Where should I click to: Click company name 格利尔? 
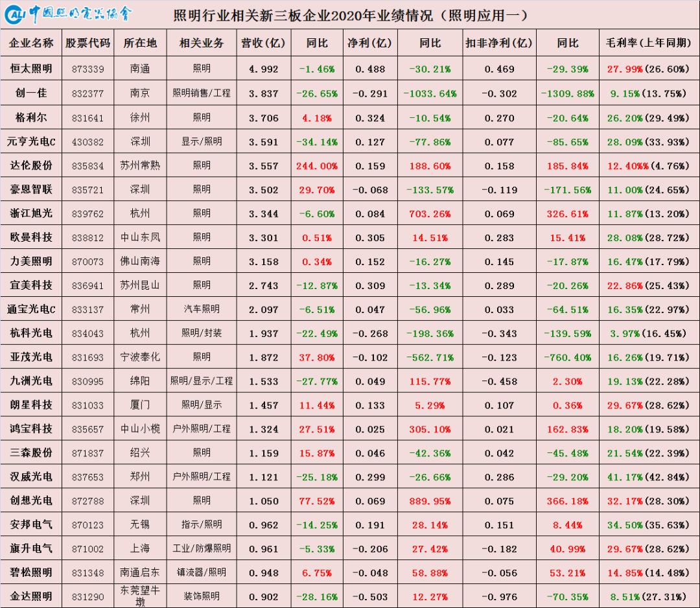[31, 117]
